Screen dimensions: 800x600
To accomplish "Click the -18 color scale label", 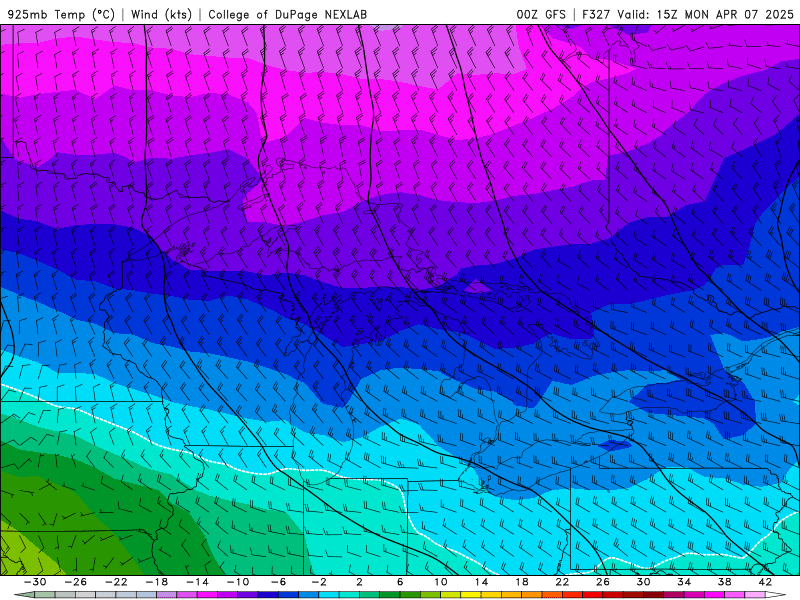I will tap(157, 582).
